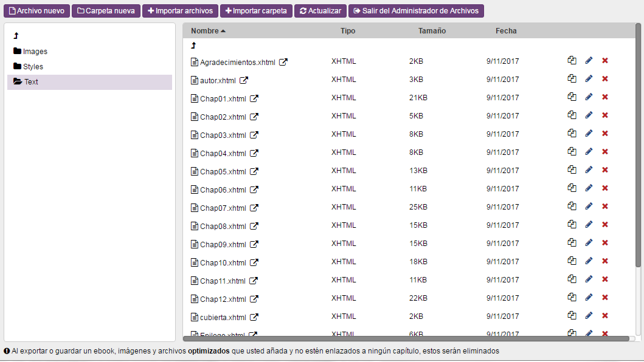Edit autor.xhtml with pencil icon
The width and height of the screenshot is (644, 362).
click(589, 78)
